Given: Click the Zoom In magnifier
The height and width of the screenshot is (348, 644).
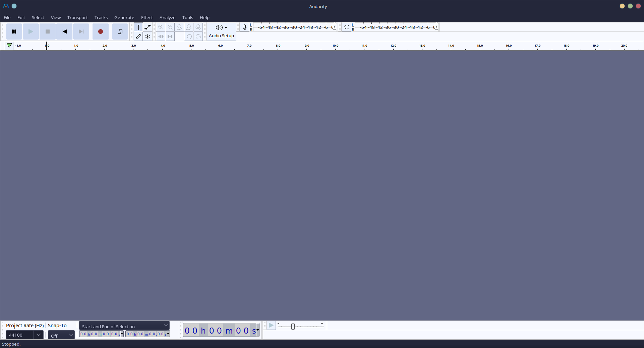Looking at the screenshot, I should click(x=161, y=27).
